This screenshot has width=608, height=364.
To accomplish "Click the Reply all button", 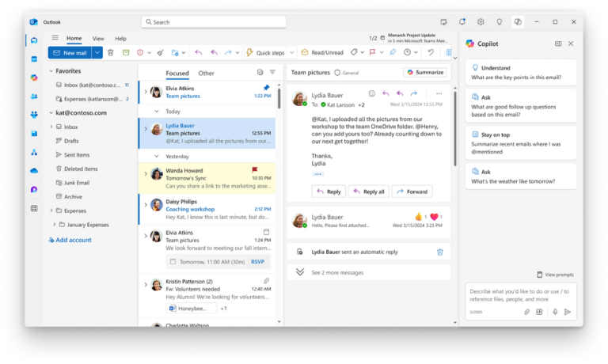I will (x=370, y=191).
